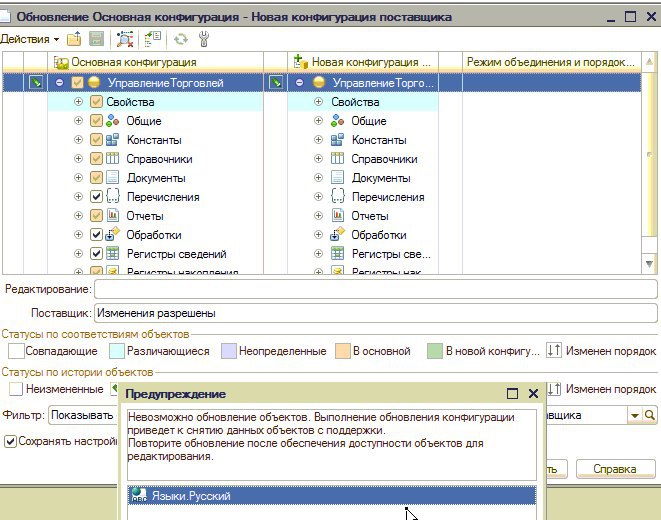This screenshot has height=520, width=661.
Task: Click the Константы icon in main configuration
Action: pos(112,140)
